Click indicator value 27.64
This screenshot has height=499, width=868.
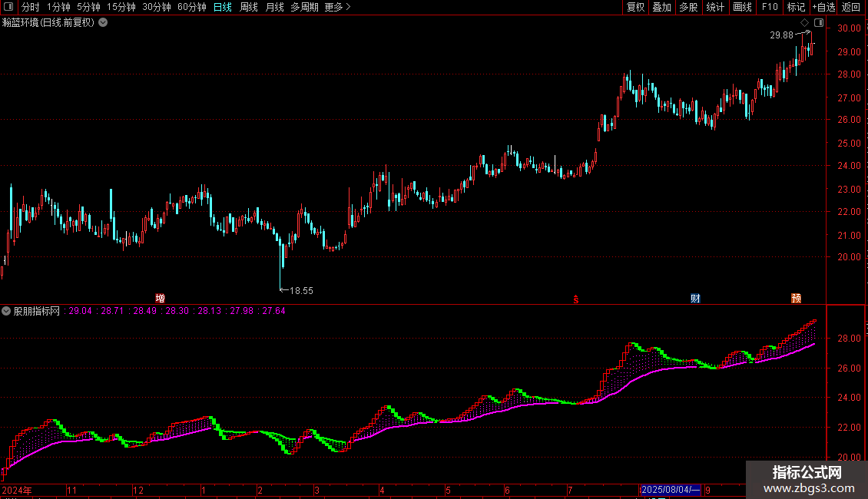click(x=273, y=311)
